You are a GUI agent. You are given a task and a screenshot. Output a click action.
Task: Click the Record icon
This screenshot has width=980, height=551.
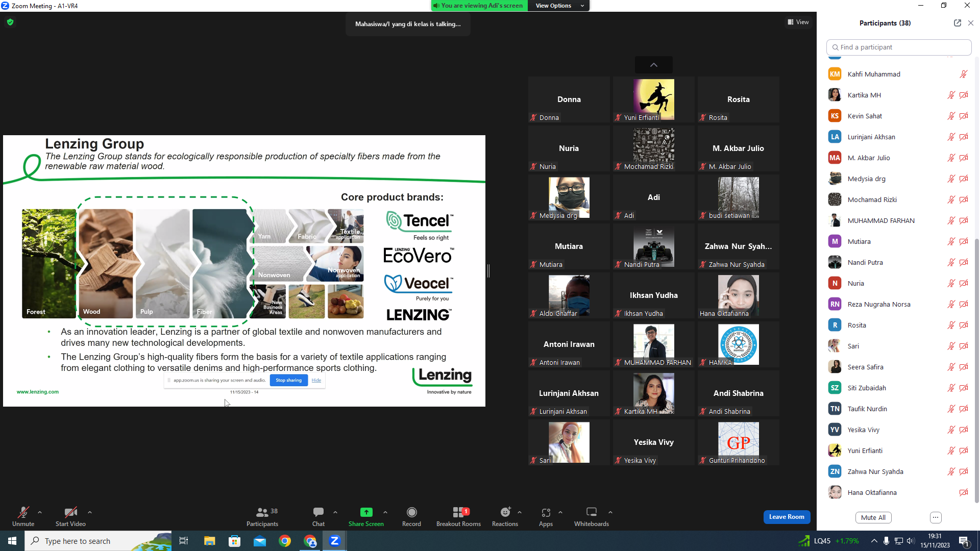pos(411,512)
